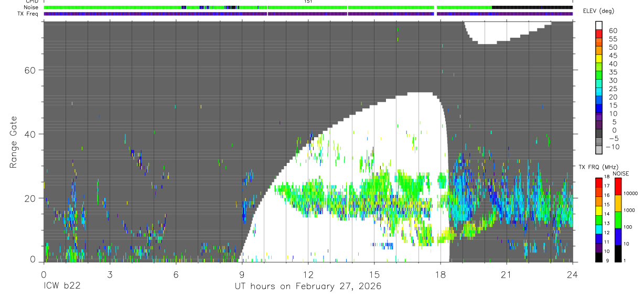The image size is (644, 297).
Task: Click the UT hours on February 27, 2026 label
Action: (x=308, y=287)
